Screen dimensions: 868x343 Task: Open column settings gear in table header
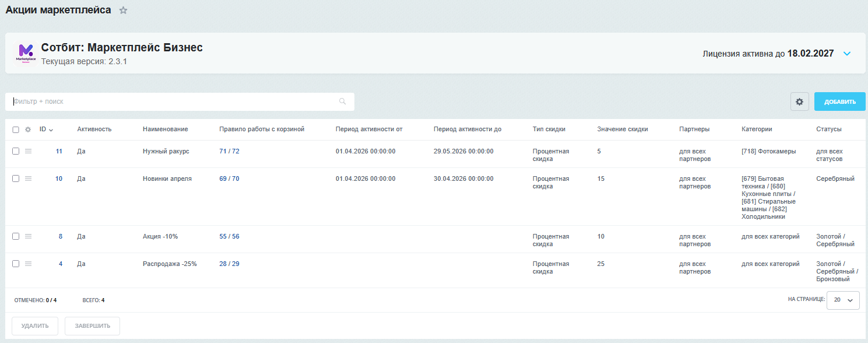[28, 129]
